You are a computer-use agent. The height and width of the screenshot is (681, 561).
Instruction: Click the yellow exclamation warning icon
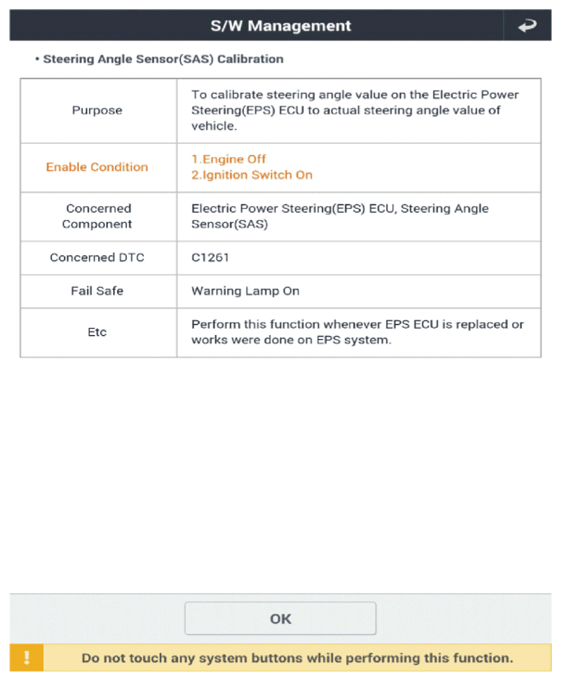click(x=26, y=658)
